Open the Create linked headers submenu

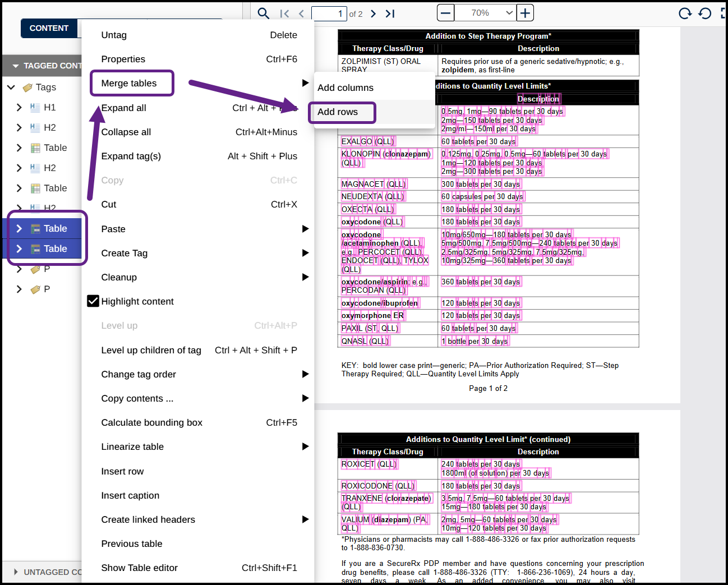(199, 519)
